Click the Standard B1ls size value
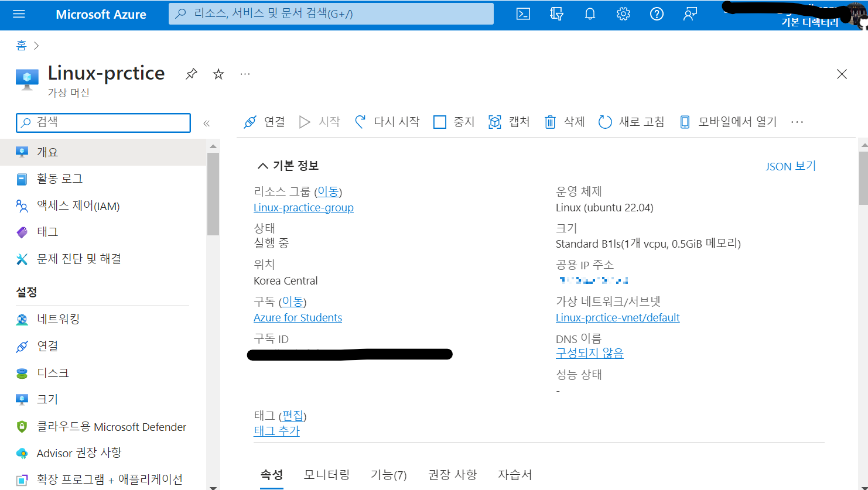Viewport: 868px width, 490px height. tap(648, 244)
